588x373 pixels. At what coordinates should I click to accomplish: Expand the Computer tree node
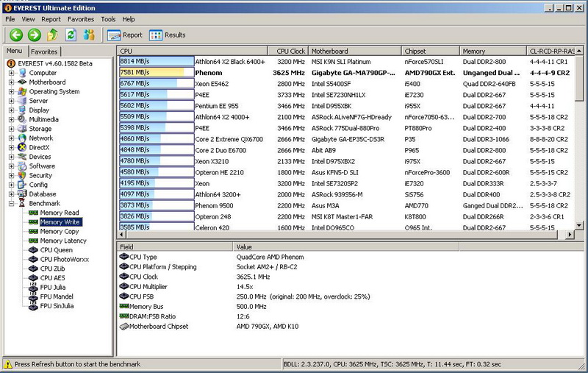[x=11, y=73]
